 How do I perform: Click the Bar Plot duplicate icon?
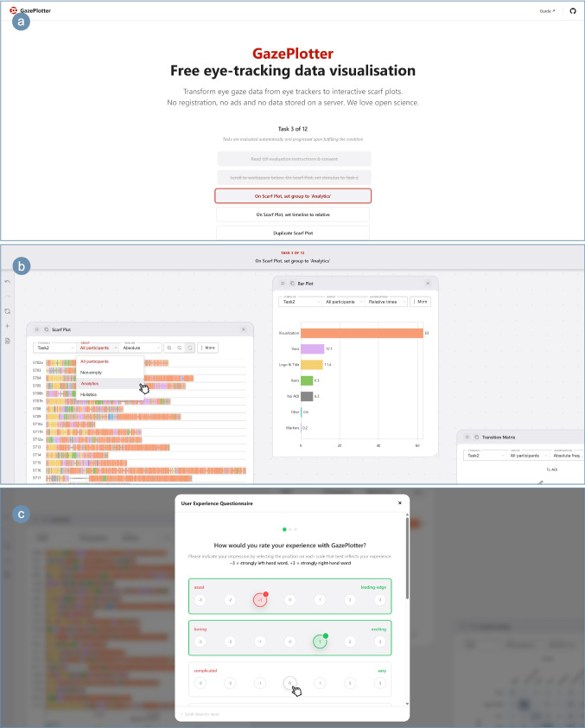292,284
